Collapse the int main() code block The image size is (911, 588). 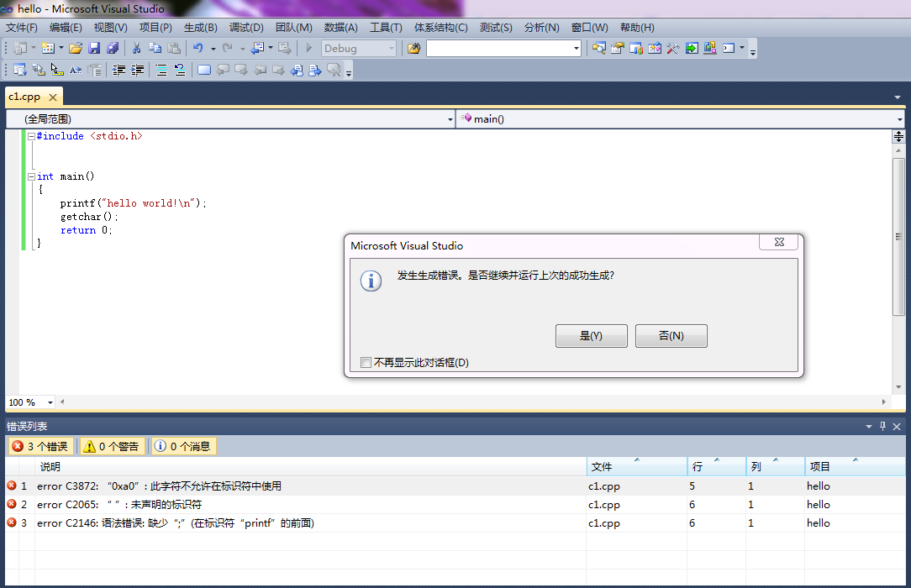(31, 176)
